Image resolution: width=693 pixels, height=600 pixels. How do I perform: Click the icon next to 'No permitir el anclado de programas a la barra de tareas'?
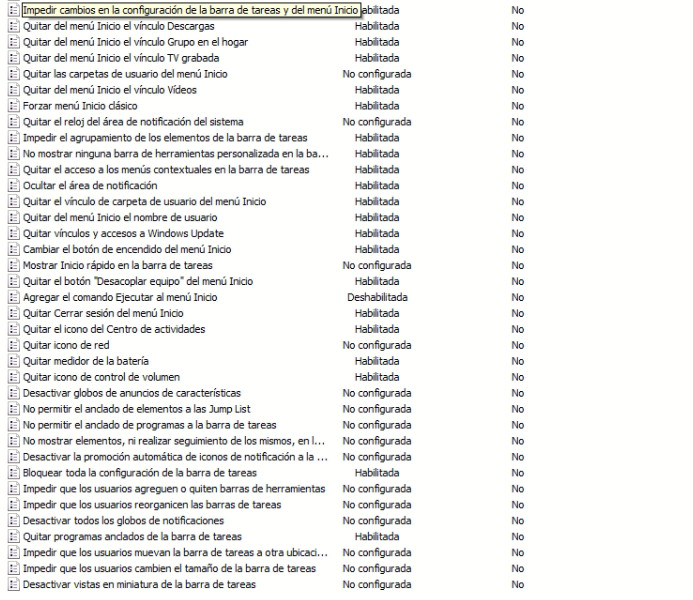point(14,425)
